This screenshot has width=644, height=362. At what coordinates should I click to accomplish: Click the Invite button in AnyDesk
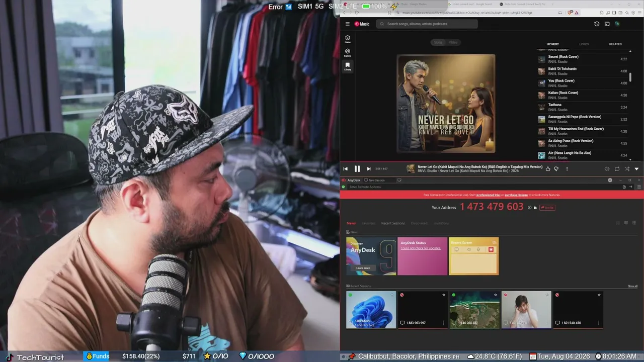pyautogui.click(x=547, y=207)
